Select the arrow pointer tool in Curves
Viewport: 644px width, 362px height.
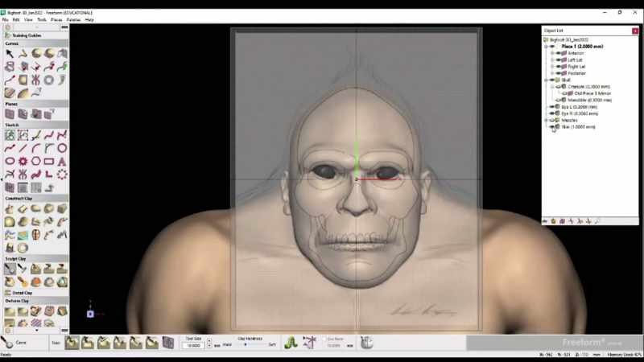pyautogui.click(x=10, y=53)
